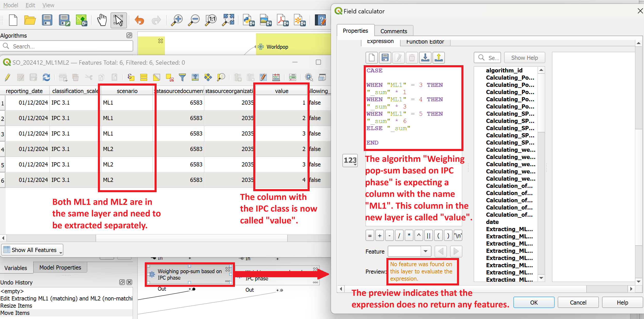644x319 pixels.
Task: Undo the last model change
Action: click(139, 20)
